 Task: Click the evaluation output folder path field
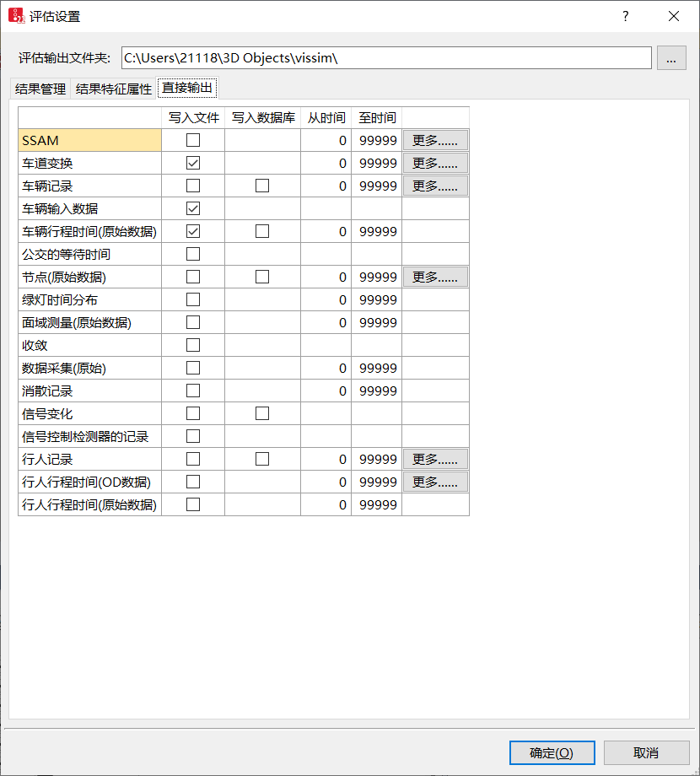[x=380, y=57]
